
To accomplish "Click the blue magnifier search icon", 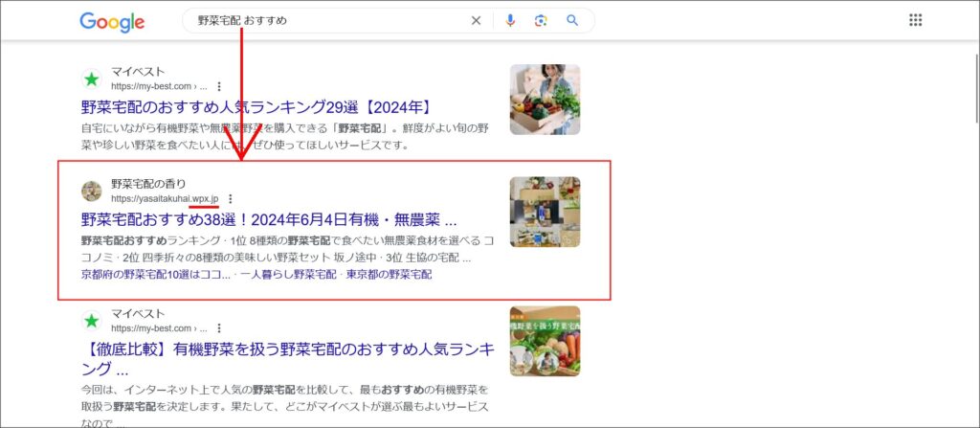I will [572, 21].
